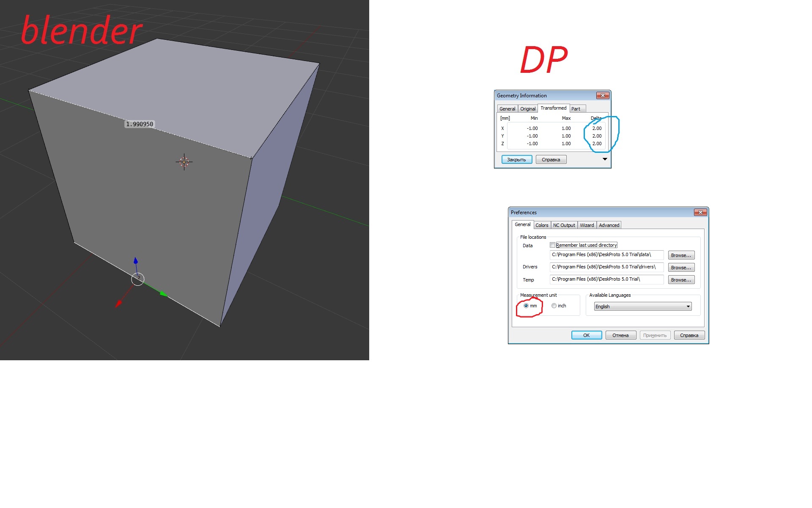Click the 3D cursor crosshair on the cube

click(184, 162)
